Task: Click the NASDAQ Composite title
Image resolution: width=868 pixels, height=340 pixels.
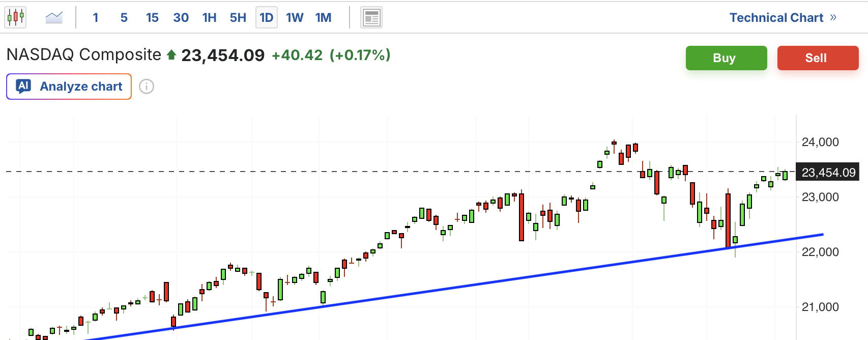Action: (x=84, y=54)
